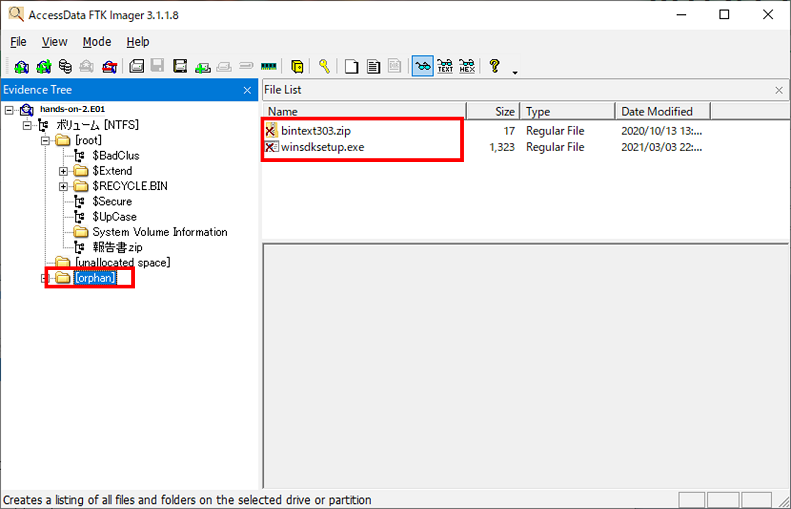Click Remove All Evidence Items icon

[x=109, y=66]
